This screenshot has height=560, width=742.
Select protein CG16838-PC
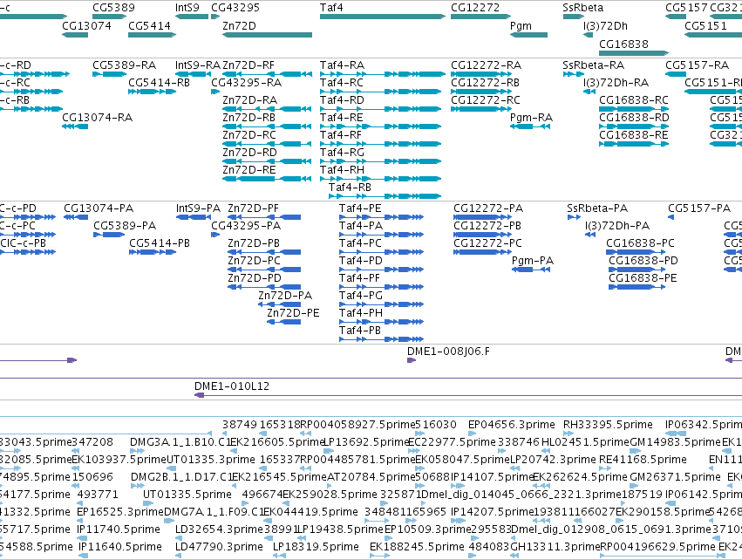640,243
